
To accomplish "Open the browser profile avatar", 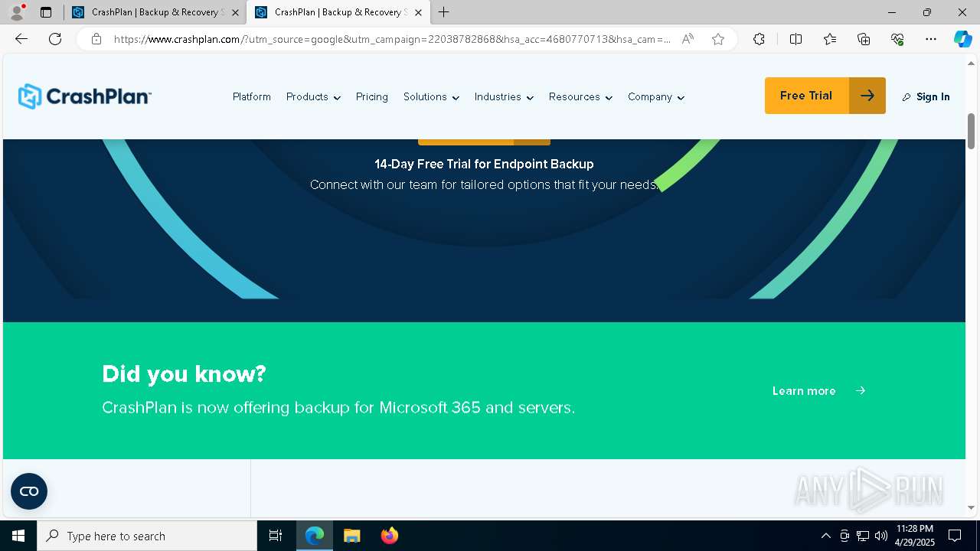I will 17,12.
